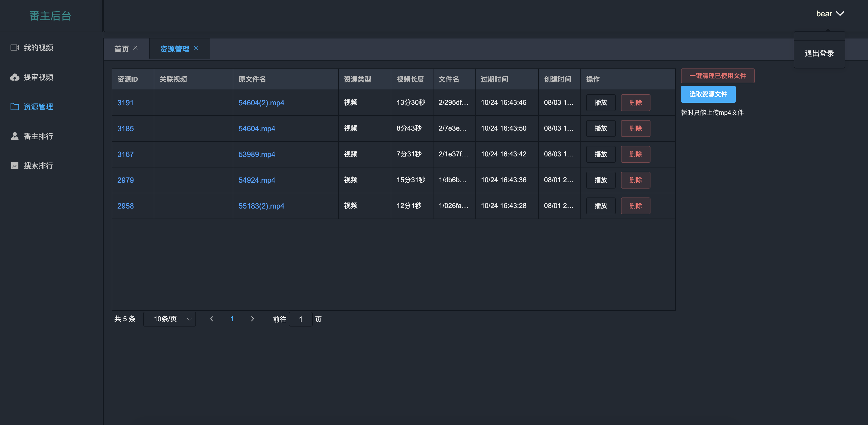Click duration cell 15分31秒
Screen dimensions: 868x425
click(x=411, y=180)
